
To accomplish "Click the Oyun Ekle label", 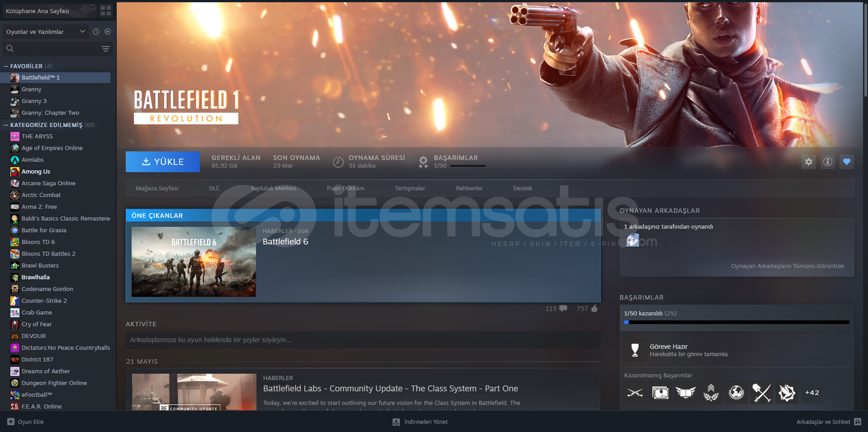I will tap(31, 422).
